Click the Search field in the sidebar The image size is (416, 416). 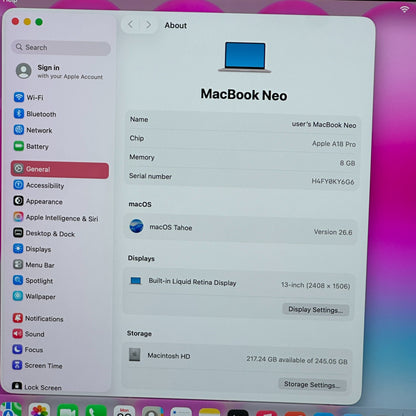[61, 48]
